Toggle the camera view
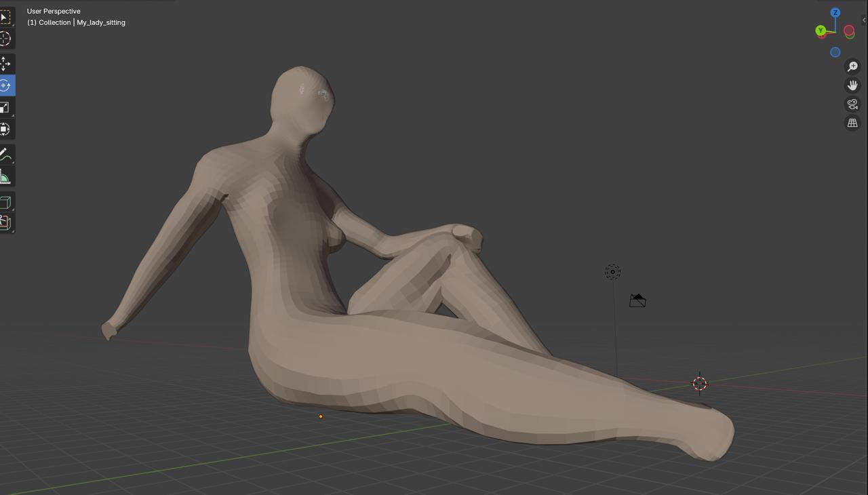 852,104
